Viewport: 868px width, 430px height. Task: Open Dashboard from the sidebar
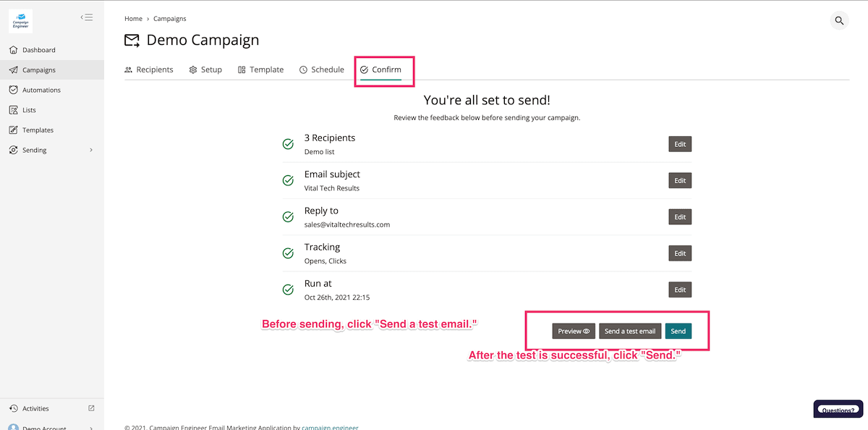[x=38, y=50]
